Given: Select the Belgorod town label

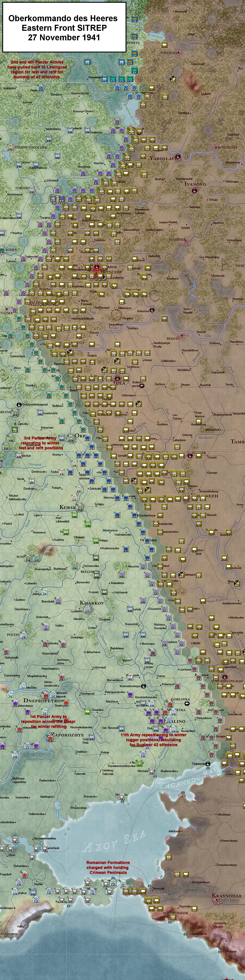Looking at the screenshot, I should [90, 571].
